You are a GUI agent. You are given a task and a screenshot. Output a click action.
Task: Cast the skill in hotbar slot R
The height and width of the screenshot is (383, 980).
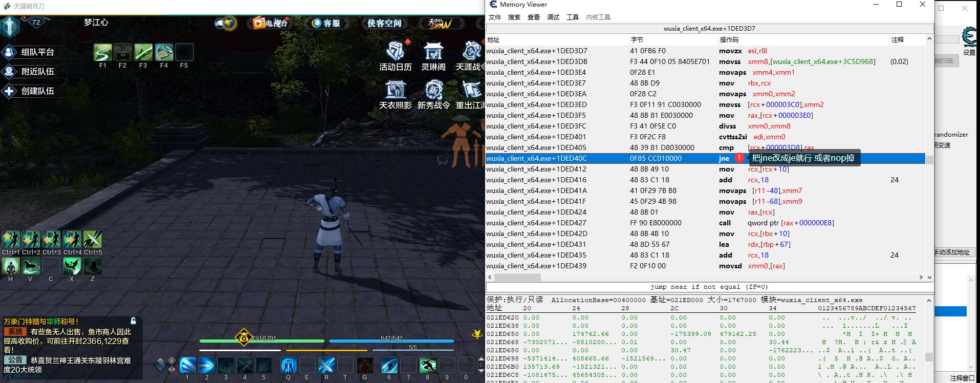pos(326,365)
